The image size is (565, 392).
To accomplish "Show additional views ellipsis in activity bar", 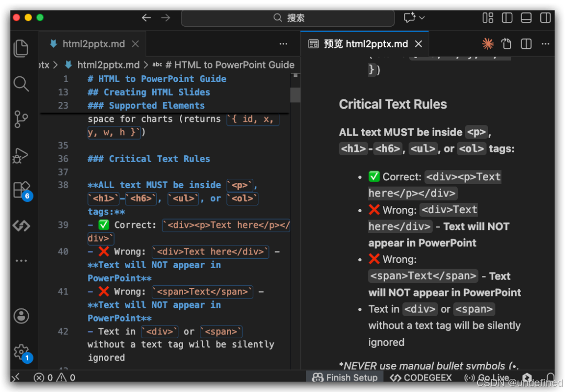I will tap(21, 260).
